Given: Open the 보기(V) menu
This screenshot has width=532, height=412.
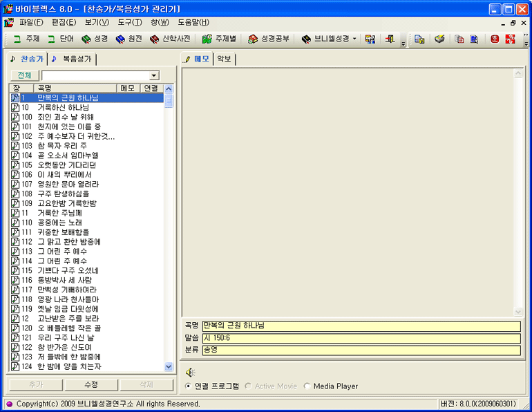Looking at the screenshot, I should (97, 23).
